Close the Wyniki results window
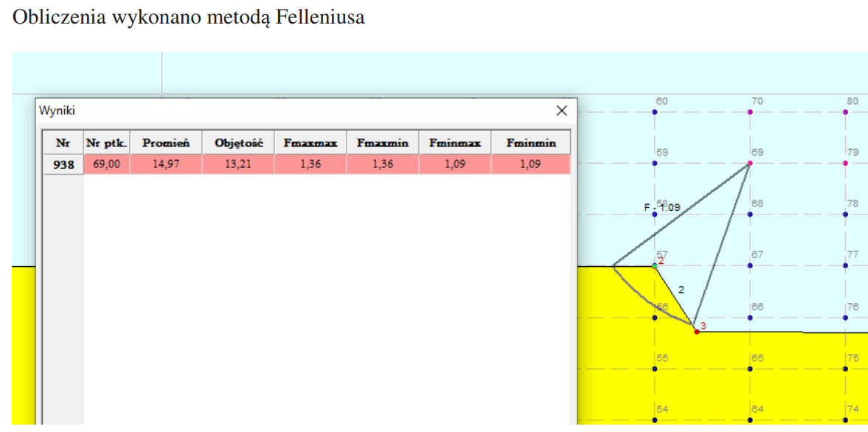Image resolution: width=868 pixels, height=432 pixels. click(x=562, y=111)
